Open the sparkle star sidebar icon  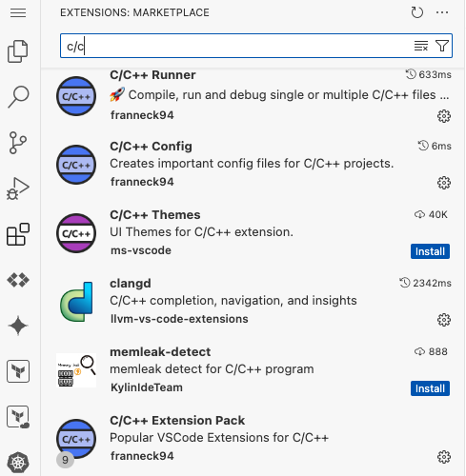18,326
